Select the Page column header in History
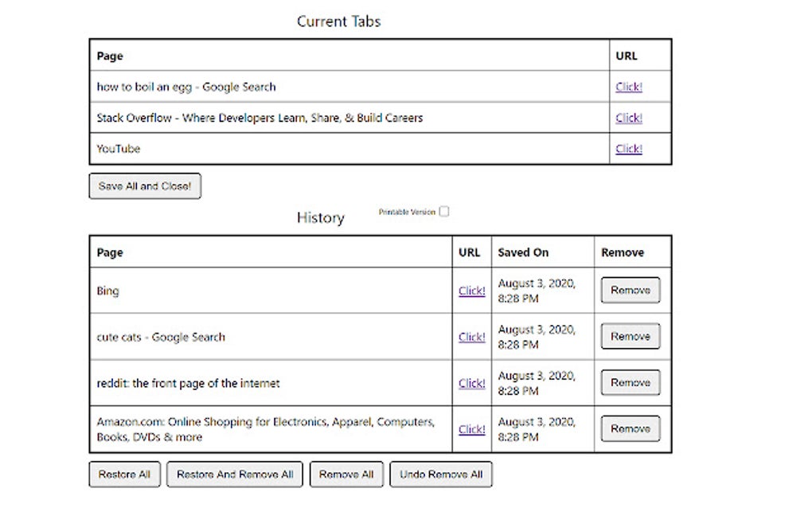This screenshot has height=508, width=812. pyautogui.click(x=109, y=252)
